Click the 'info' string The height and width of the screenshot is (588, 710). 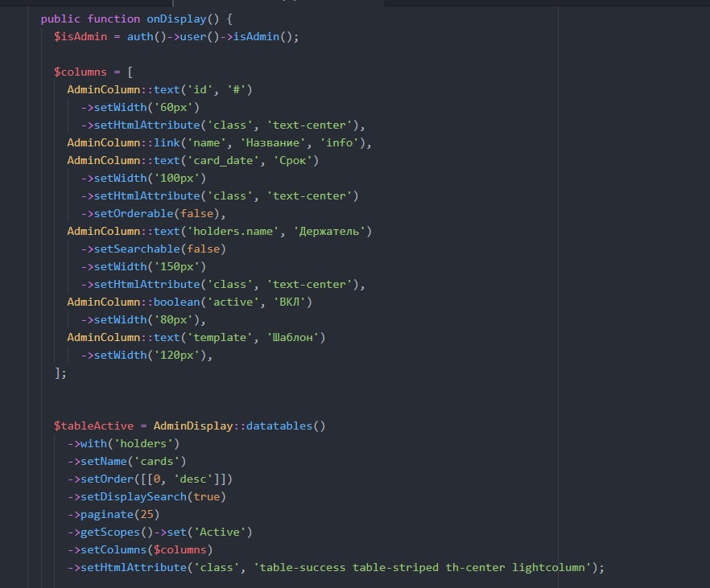click(x=339, y=143)
